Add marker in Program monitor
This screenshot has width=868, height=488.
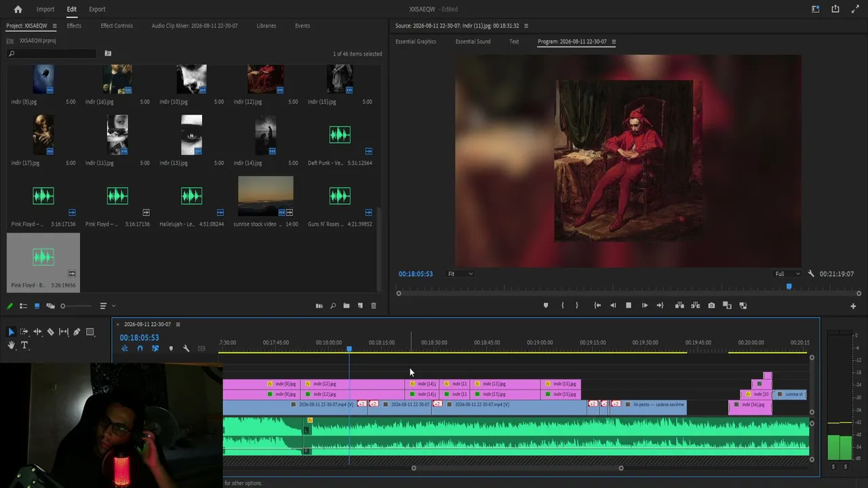pos(546,306)
